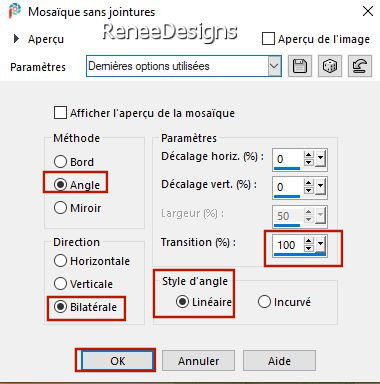Click the Annuler button

198,361
